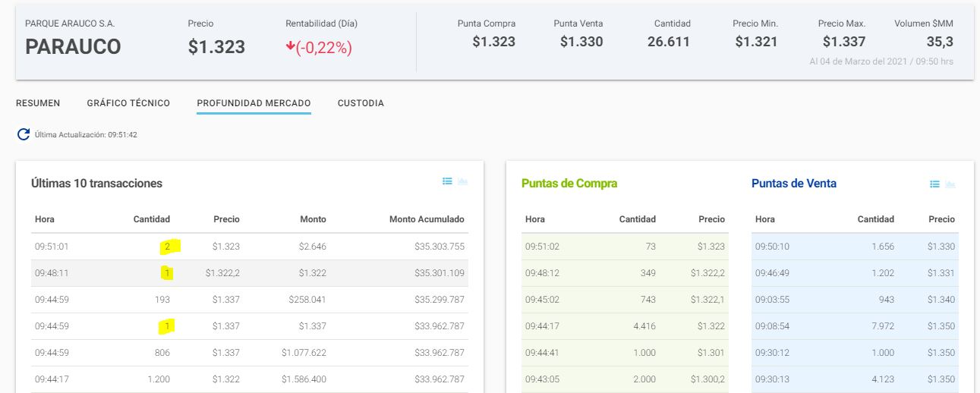Click the sell order price $1.331
Image resolution: width=980 pixels, height=393 pixels.
pyautogui.click(x=941, y=273)
